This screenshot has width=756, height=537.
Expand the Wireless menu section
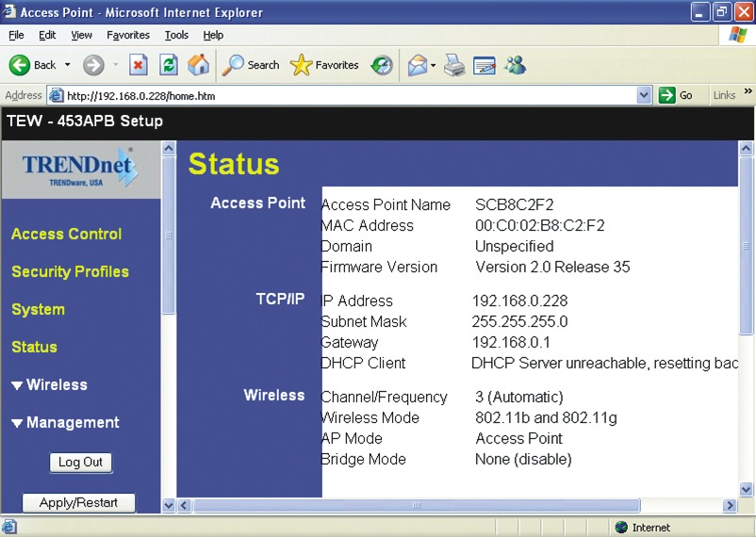[50, 384]
